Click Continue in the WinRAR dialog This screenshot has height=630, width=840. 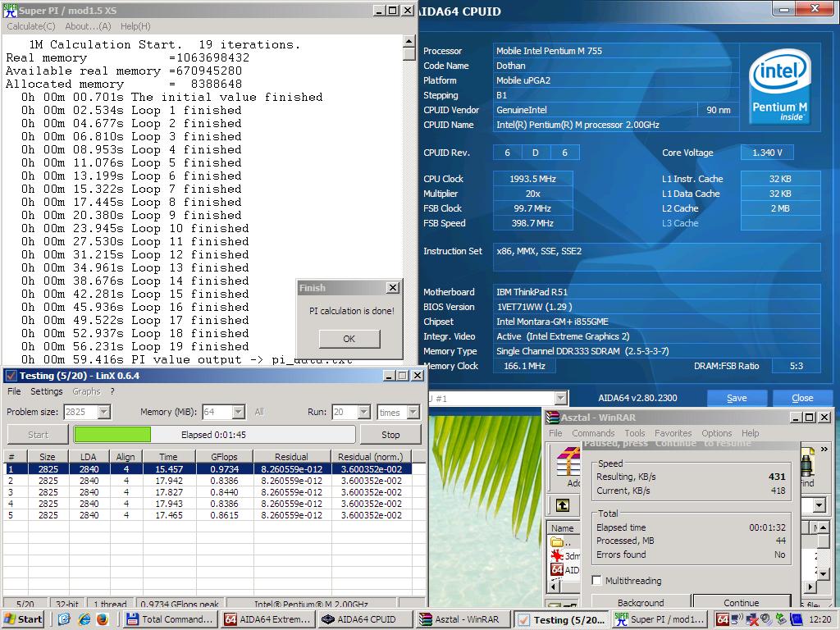point(742,602)
